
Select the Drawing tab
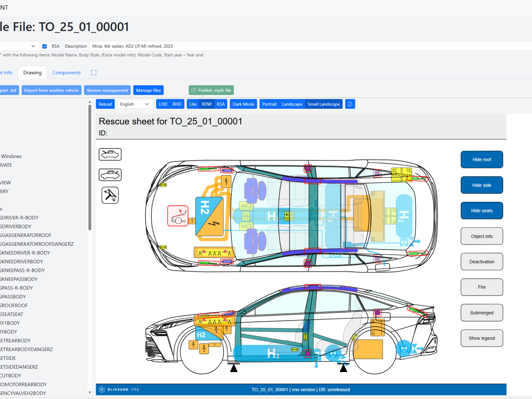pos(33,73)
